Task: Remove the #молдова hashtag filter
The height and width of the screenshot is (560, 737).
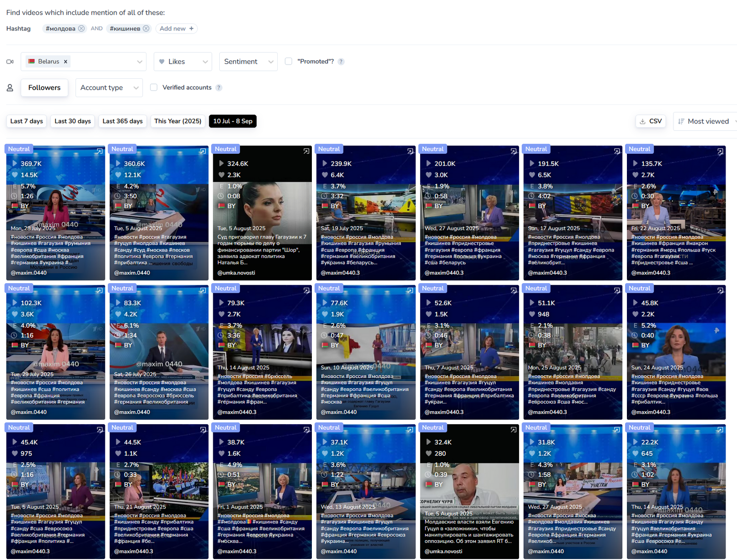Action: pyautogui.click(x=82, y=29)
